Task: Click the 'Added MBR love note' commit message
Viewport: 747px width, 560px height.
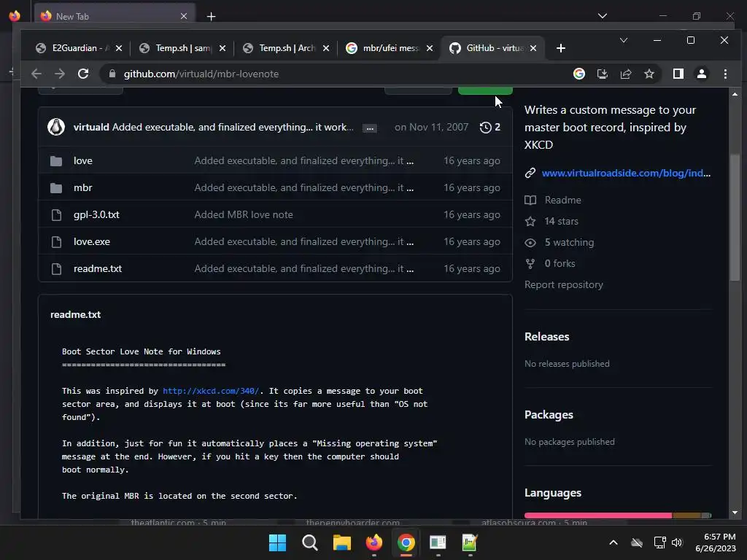Action: (244, 215)
